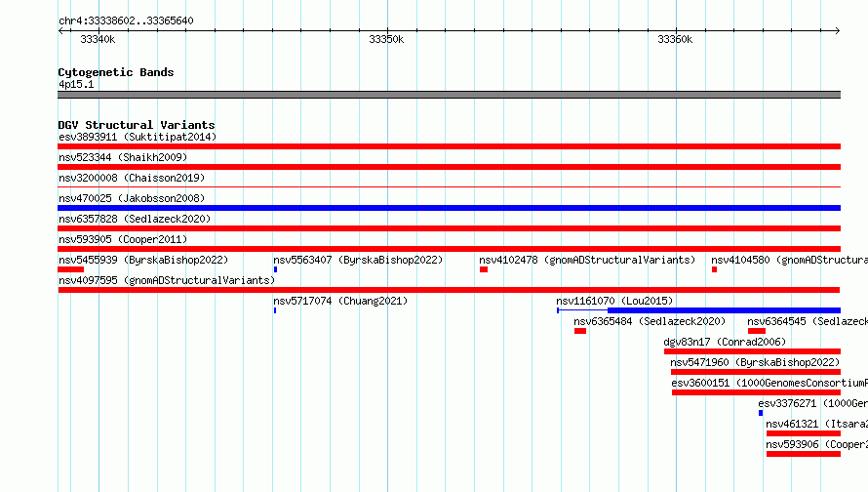Click the 33360k ruler tick label
This screenshot has height=492, width=868.
point(675,39)
